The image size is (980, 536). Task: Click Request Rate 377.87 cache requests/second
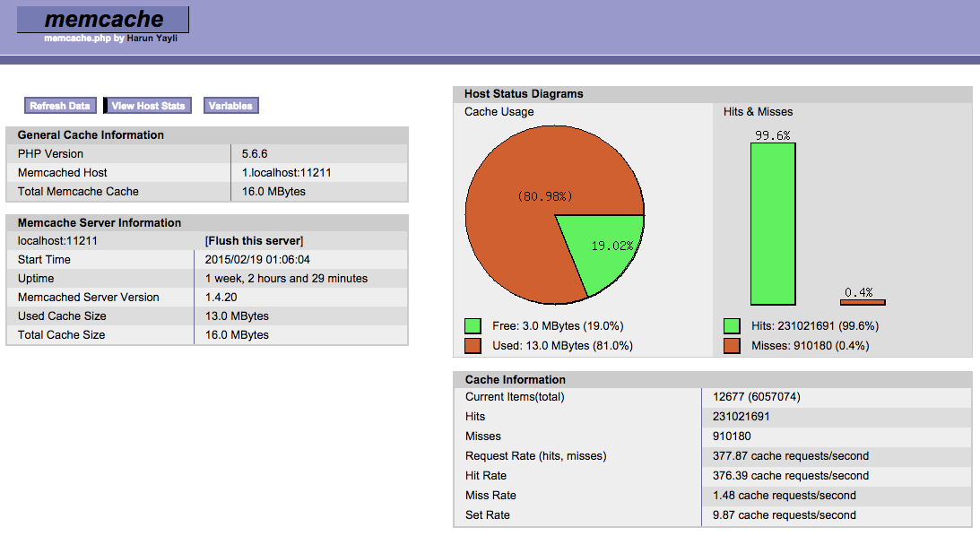tap(791, 456)
